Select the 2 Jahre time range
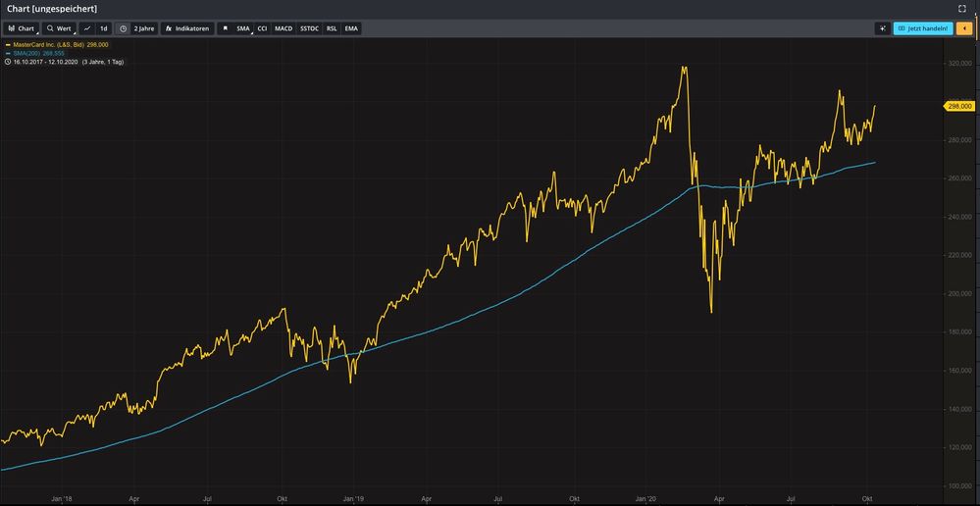 pyautogui.click(x=143, y=28)
